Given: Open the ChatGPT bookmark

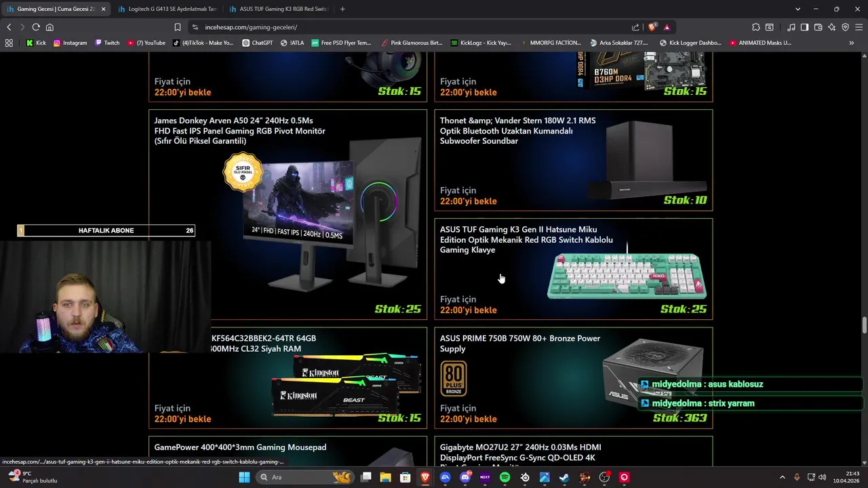Looking at the screenshot, I should (257, 43).
